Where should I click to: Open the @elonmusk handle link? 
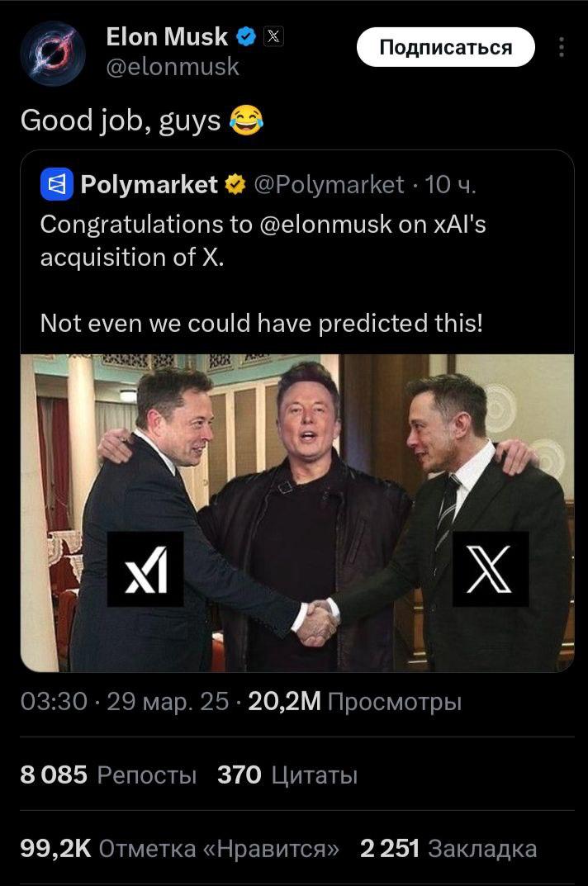tap(173, 66)
